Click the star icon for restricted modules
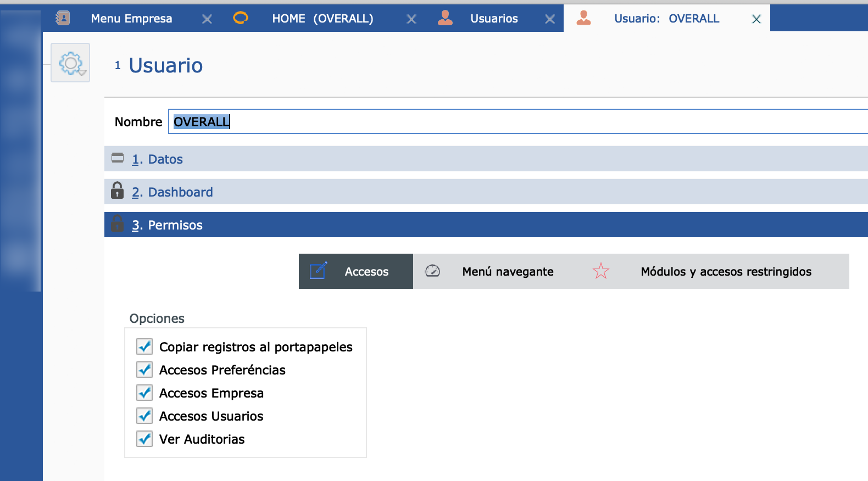Viewport: 868px width, 481px height. click(600, 271)
